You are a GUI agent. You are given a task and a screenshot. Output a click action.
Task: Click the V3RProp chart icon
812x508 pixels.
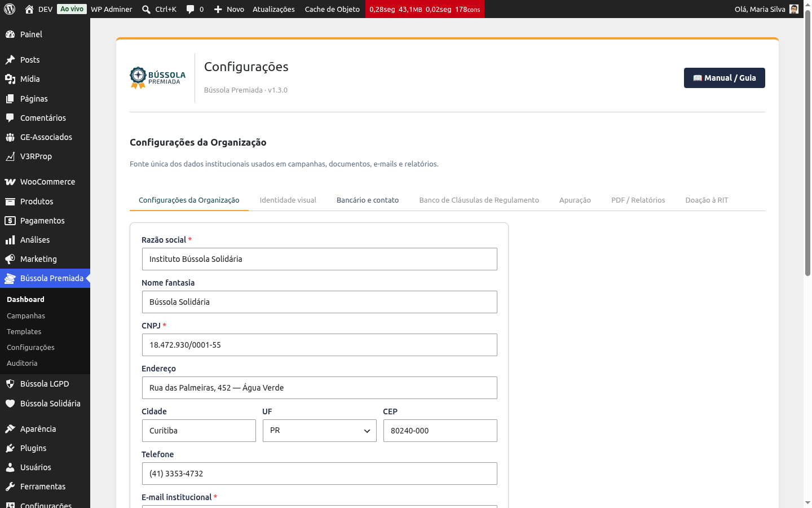10,156
